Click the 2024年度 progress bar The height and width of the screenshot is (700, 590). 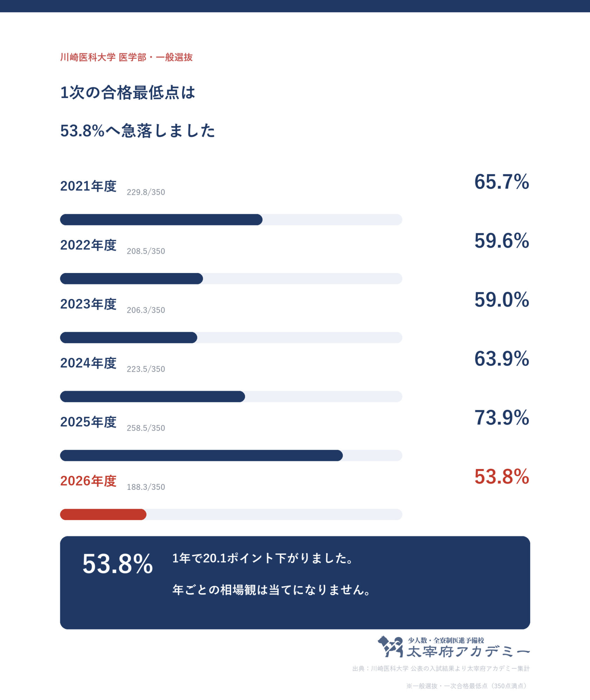[231, 397]
